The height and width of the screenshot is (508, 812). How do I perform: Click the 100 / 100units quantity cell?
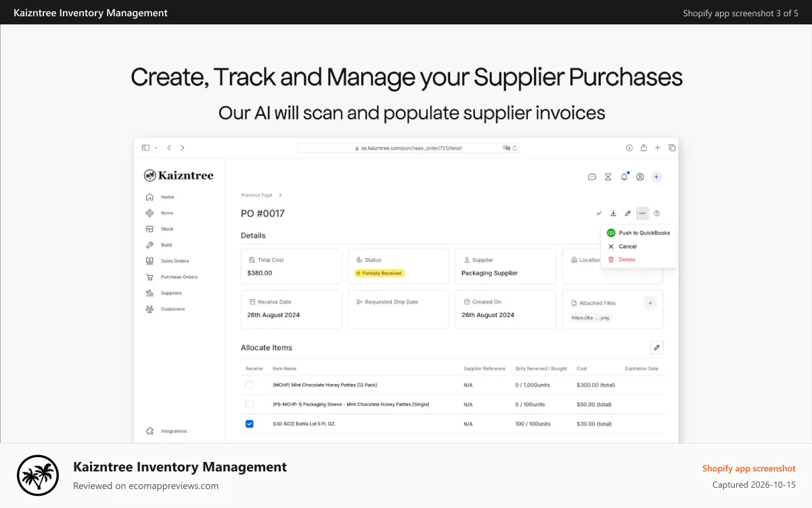[533, 423]
